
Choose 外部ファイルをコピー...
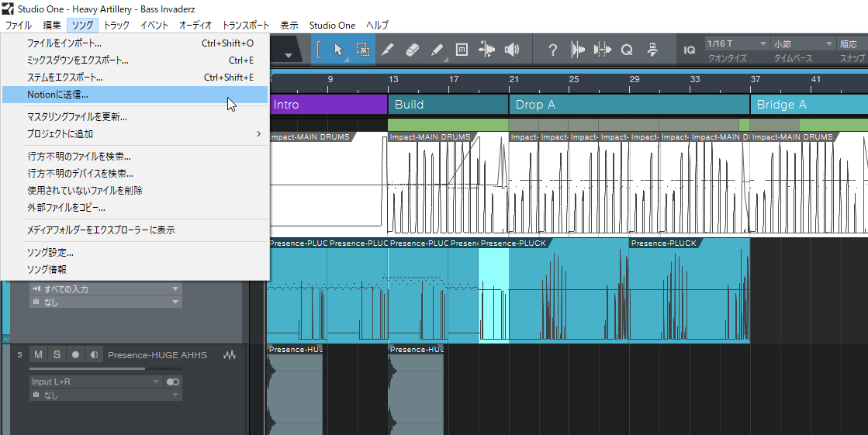click(135, 208)
